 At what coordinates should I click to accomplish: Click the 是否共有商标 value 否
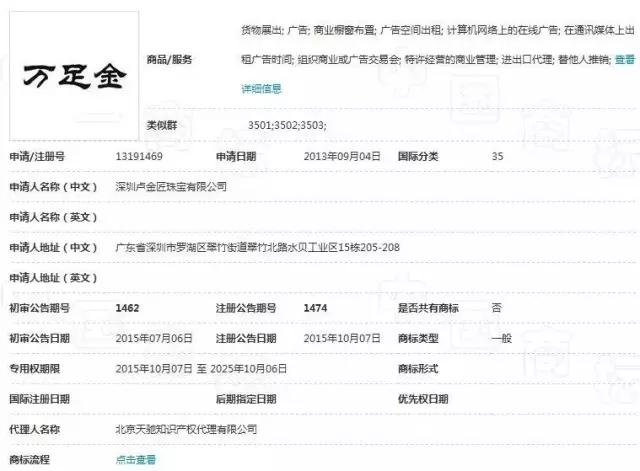(x=496, y=308)
